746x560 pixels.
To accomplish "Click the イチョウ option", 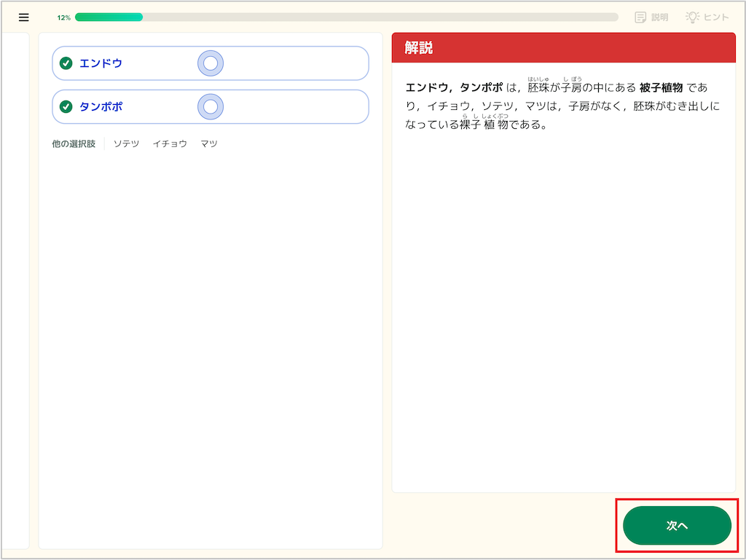I will pos(170,143).
